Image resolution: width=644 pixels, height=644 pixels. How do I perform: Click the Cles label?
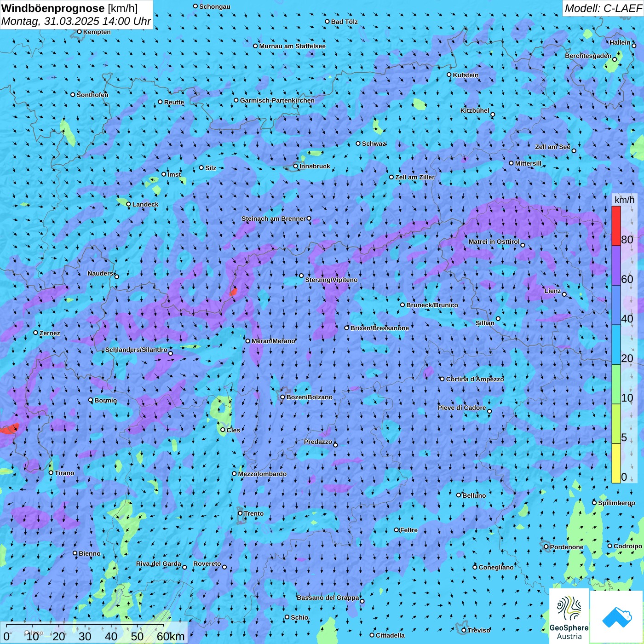[x=233, y=430]
